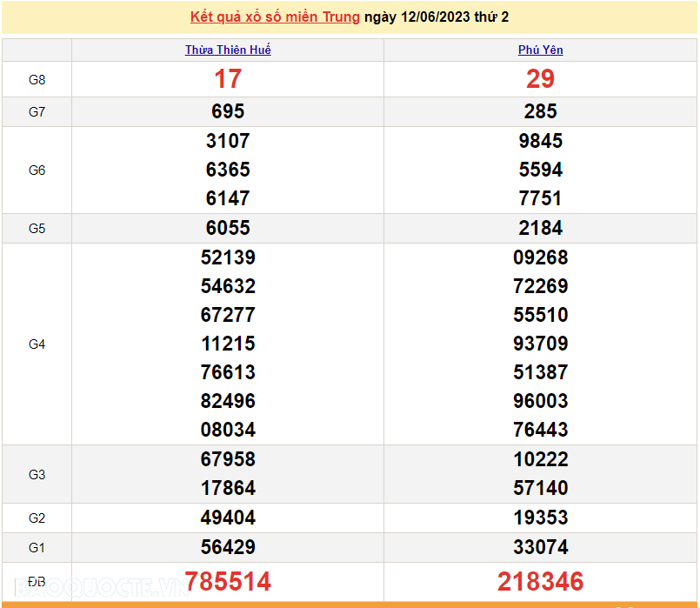
Task: Open the 'Kết quả xổ số miền Trung' link
Action: click(275, 17)
